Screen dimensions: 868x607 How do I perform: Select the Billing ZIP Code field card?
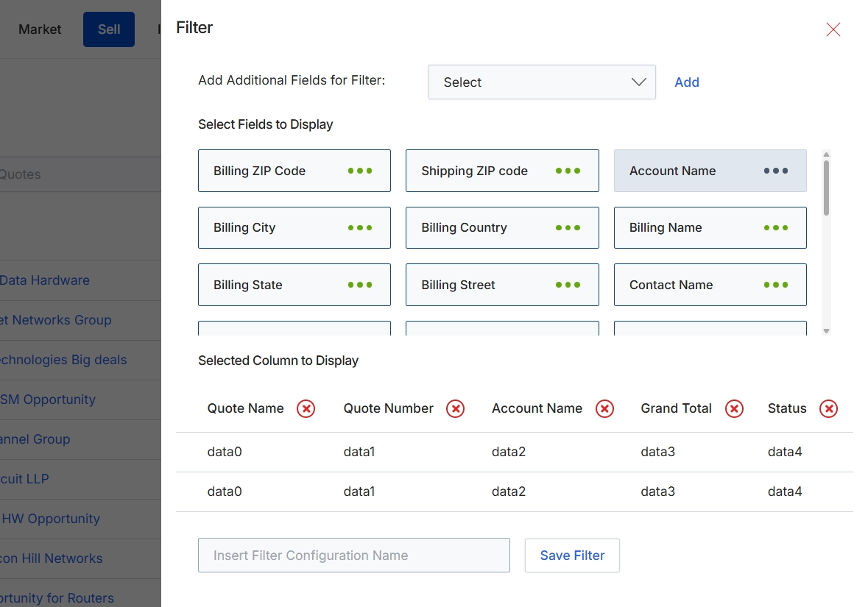(294, 171)
